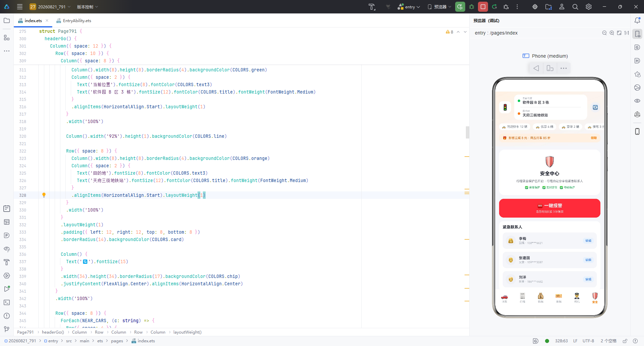Open the Git version control tool window
Viewport: 644px width, 346px height.
click(7, 329)
